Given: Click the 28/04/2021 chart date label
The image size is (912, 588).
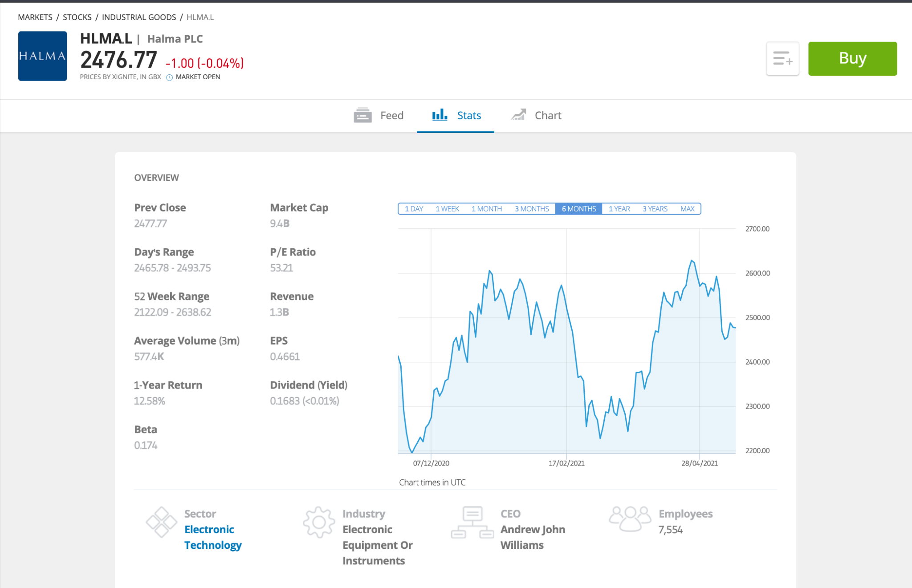Looking at the screenshot, I should (x=700, y=463).
